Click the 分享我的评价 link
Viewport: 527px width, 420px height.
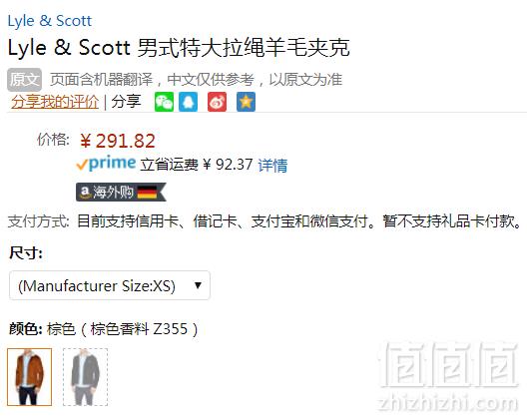click(x=55, y=102)
